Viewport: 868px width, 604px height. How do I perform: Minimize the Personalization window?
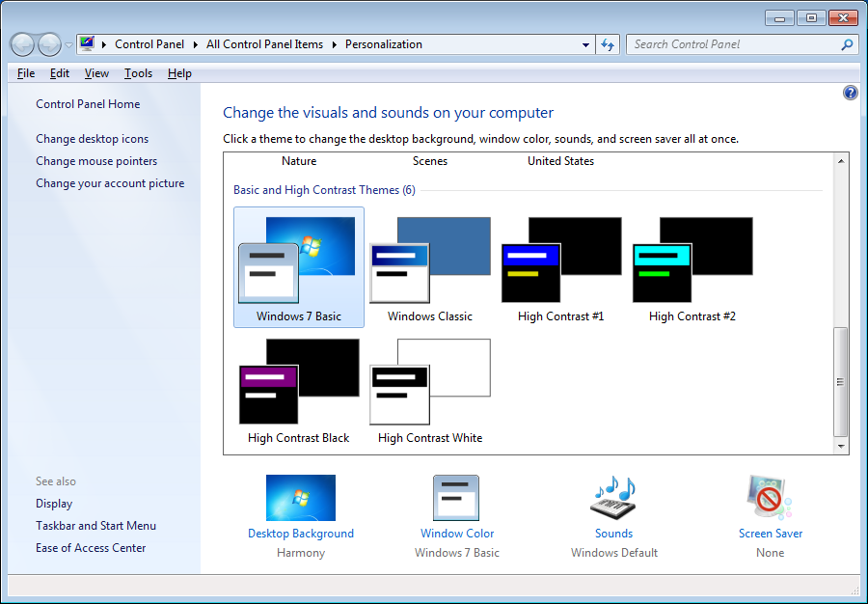(x=779, y=18)
